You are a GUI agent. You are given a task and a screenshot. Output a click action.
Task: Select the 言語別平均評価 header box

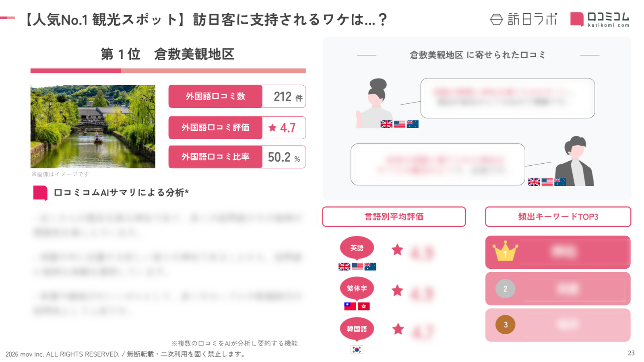[x=394, y=217]
